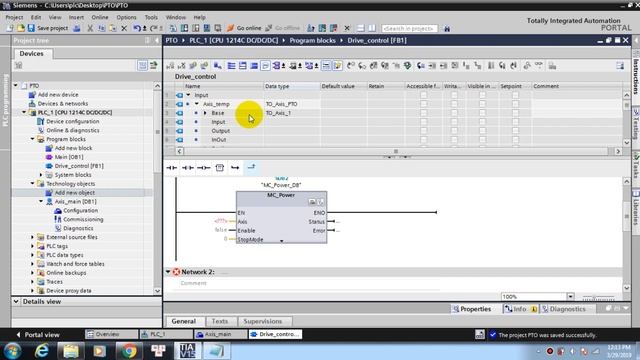Click the New project icon
This screenshot has width=640, height=360.
tap(10, 28)
